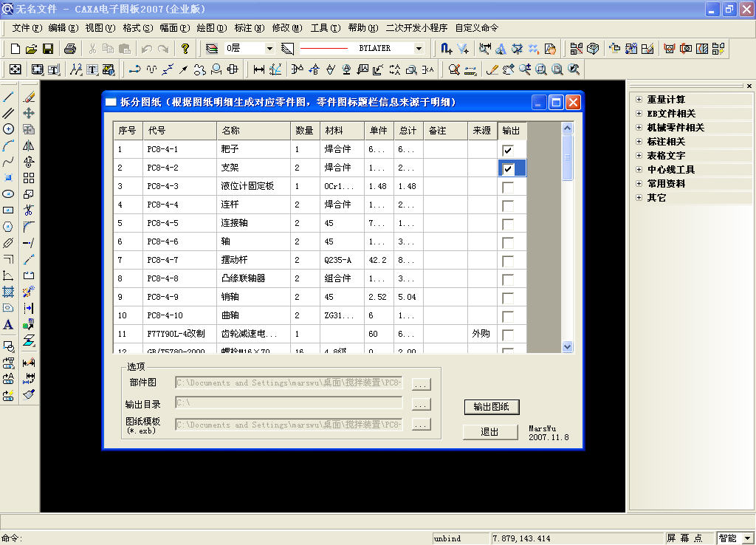Click the 输出图纸 button
The width and height of the screenshot is (756, 545).
coord(491,407)
